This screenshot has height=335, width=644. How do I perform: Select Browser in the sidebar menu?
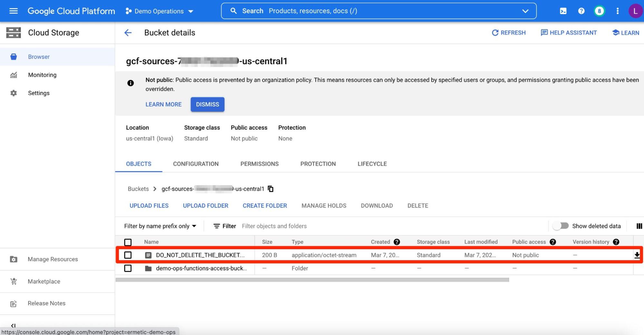57,57
